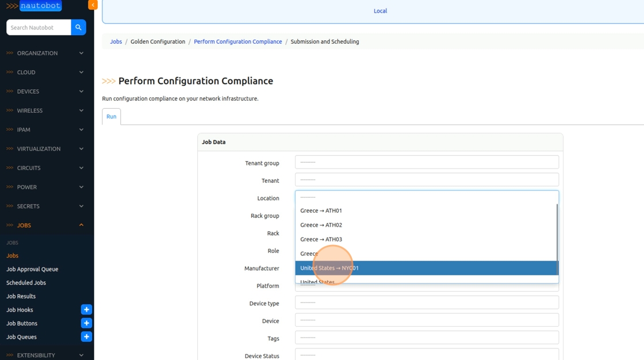Click the plus icon beside Job Buttons

click(x=86, y=323)
